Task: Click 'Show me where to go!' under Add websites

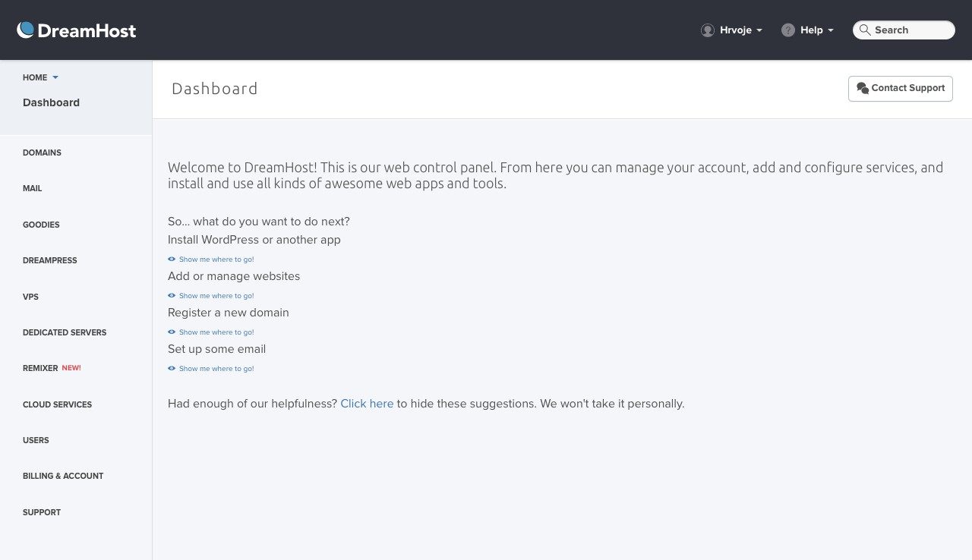Action: pyautogui.click(x=216, y=296)
